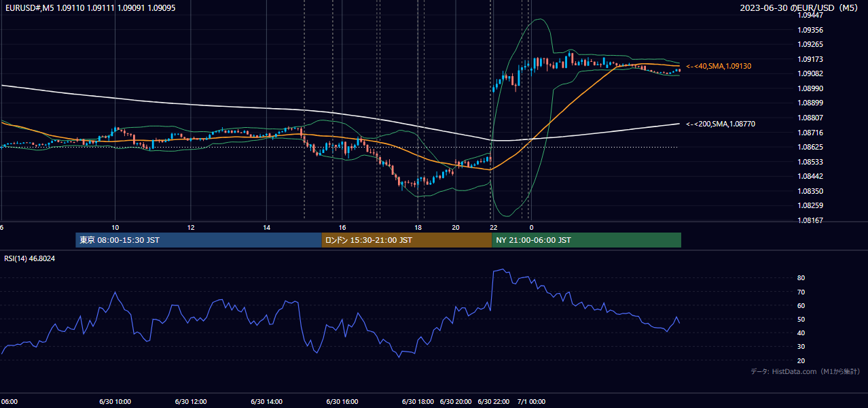Click price axis value 1.08990
This screenshot has height=408, width=868.
coord(810,88)
